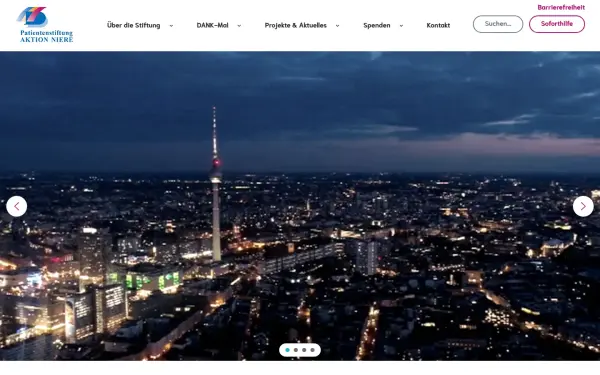
Task: Select the third carousel dot
Action: point(304,350)
